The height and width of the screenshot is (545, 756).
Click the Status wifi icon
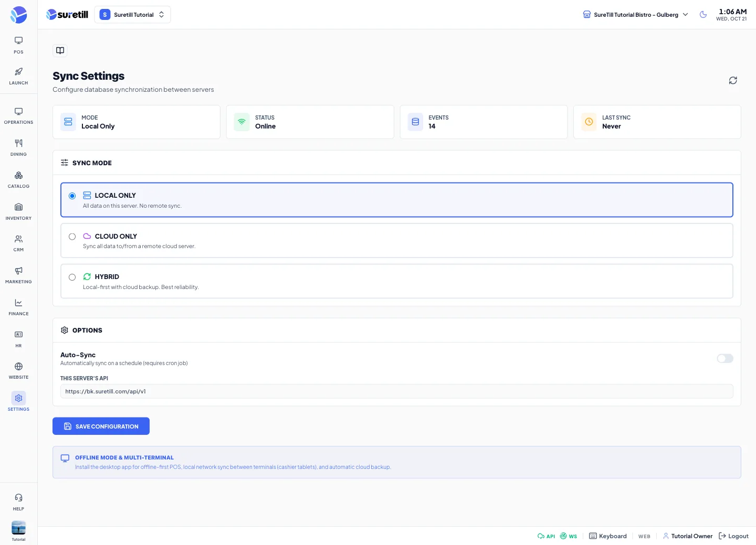[241, 122]
